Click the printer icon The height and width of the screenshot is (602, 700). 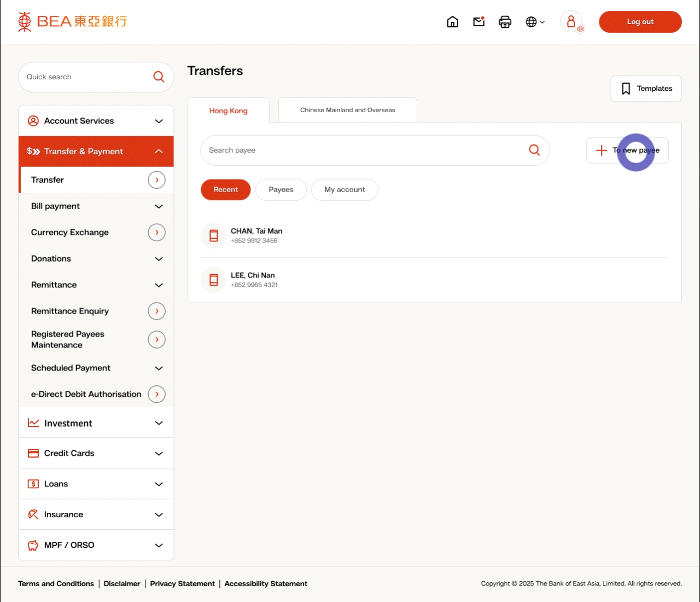tap(505, 22)
